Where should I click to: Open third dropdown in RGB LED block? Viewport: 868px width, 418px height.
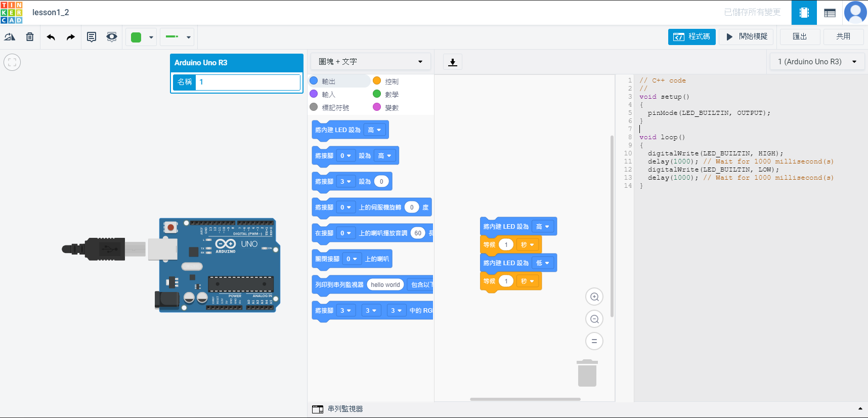(397, 311)
